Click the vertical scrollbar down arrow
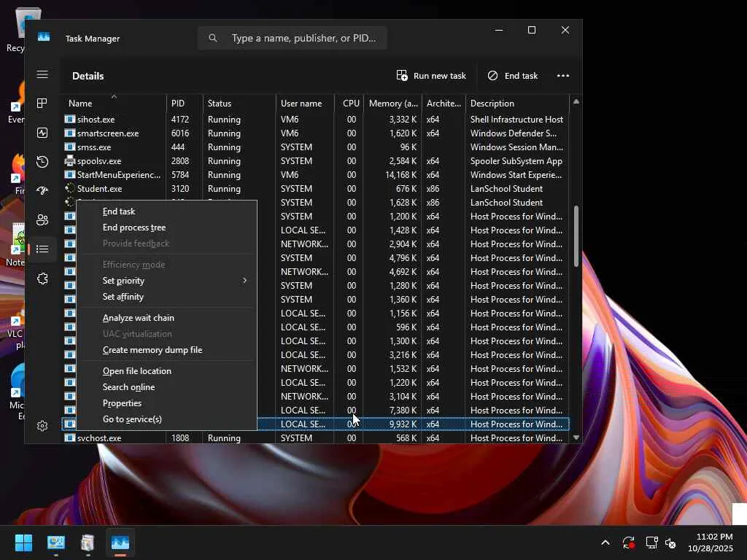 click(x=576, y=437)
